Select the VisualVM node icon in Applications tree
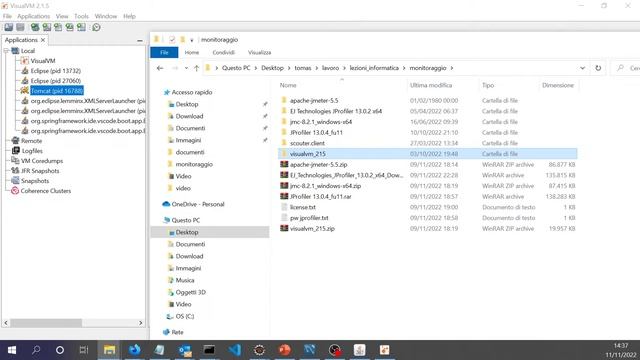The image size is (640, 360). coord(24,61)
